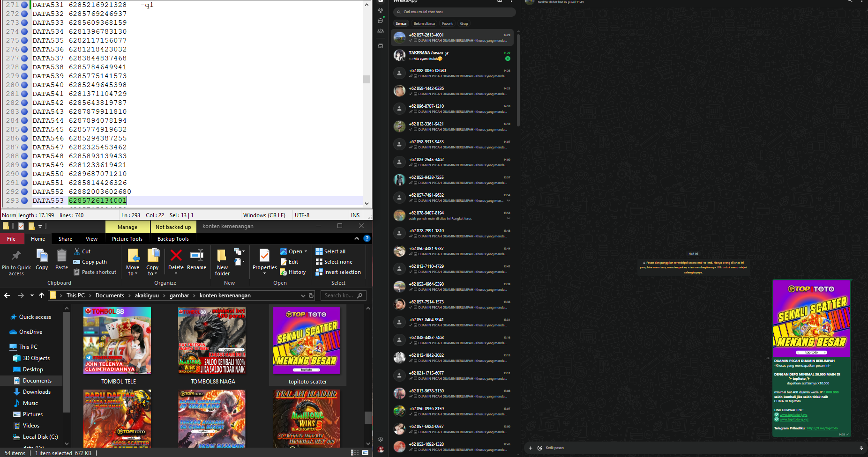Click Paste shortcut in Clipboard group

95,272
